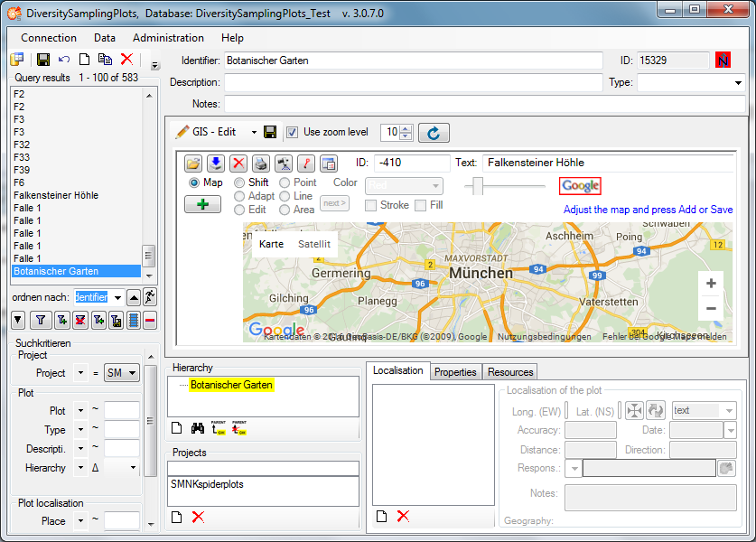Uncheck the Use zoom level checkbox
This screenshot has width=756, height=542.
pyautogui.click(x=292, y=132)
